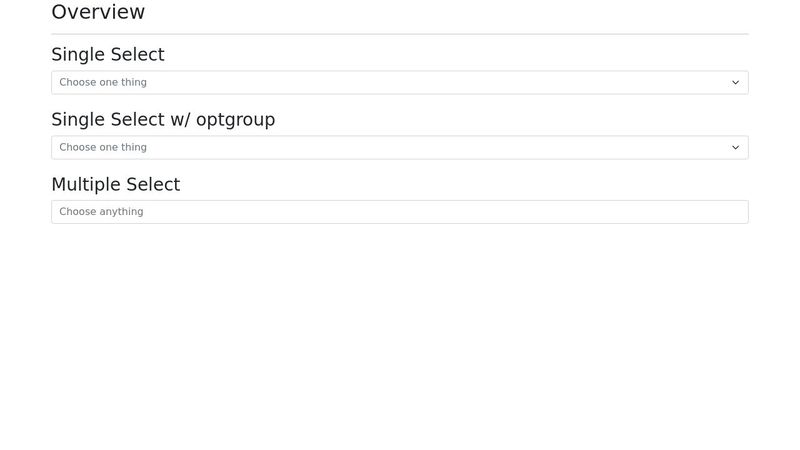
Task: Click the blank page area below Multiple Select
Action: click(x=399, y=337)
